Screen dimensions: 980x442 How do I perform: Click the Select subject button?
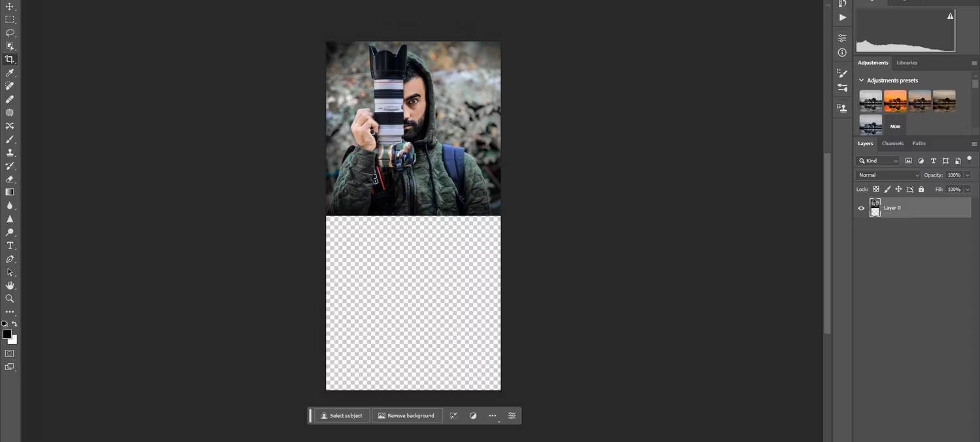coord(342,415)
